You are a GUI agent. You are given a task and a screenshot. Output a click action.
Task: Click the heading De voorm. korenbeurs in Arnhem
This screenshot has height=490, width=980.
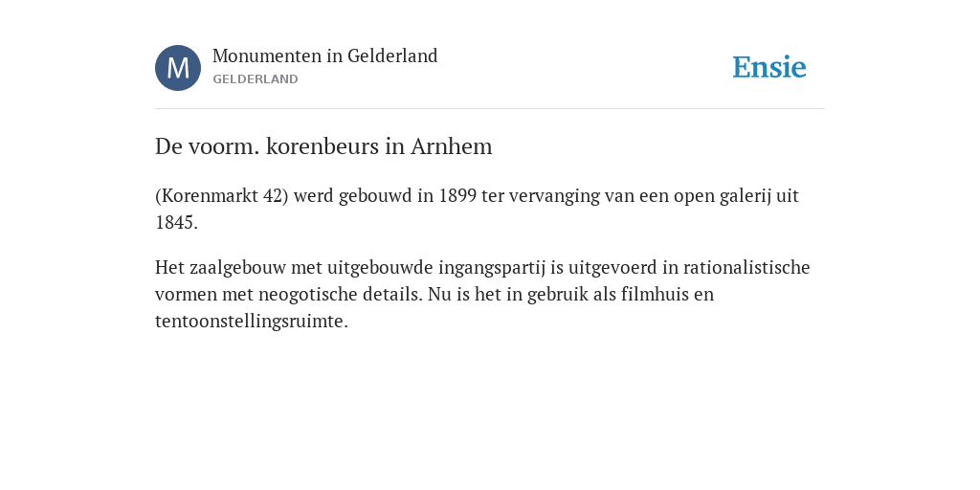pos(323,146)
